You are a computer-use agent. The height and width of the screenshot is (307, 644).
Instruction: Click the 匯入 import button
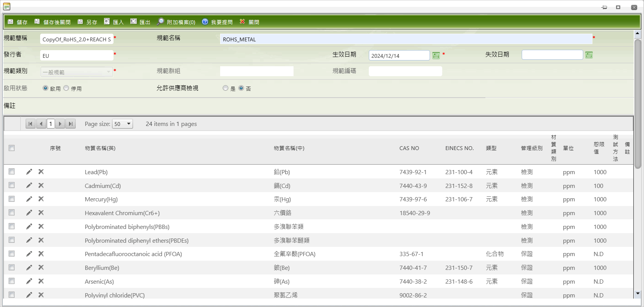point(114,22)
